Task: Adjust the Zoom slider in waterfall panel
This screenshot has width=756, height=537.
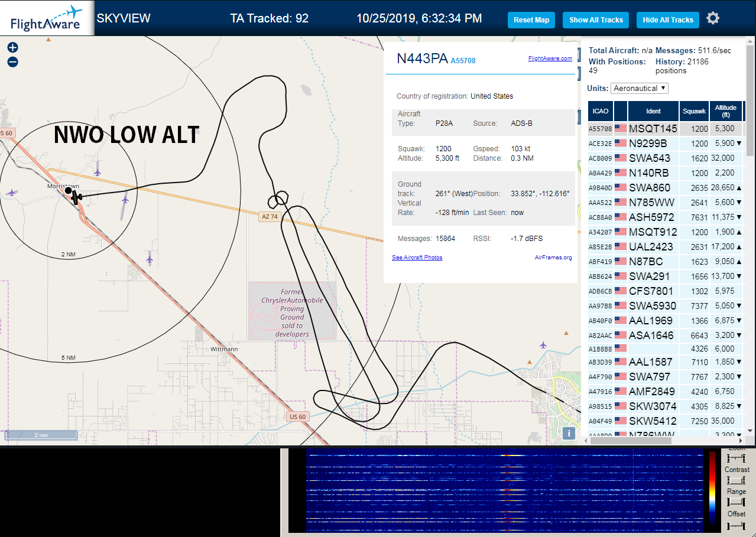Action: click(x=736, y=458)
